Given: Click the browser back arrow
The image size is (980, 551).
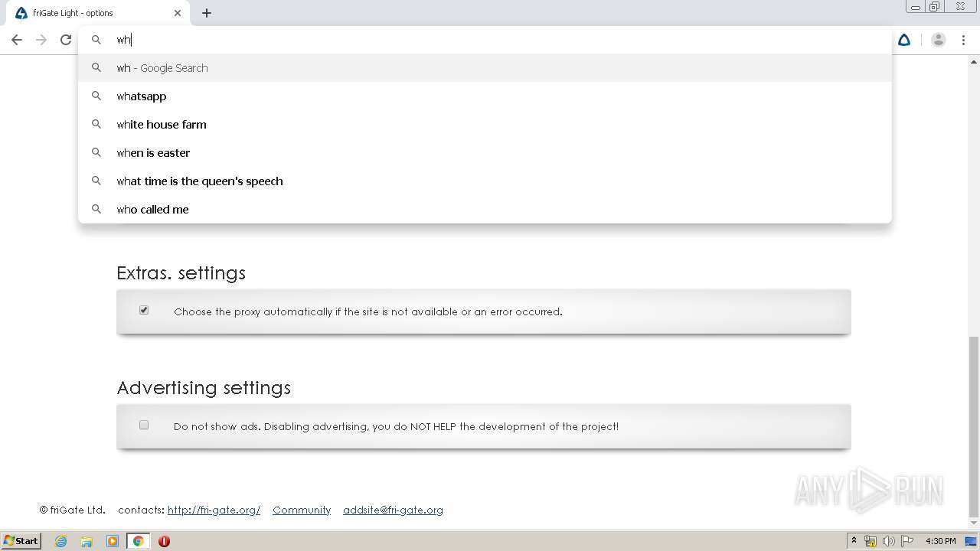Looking at the screenshot, I should point(17,40).
